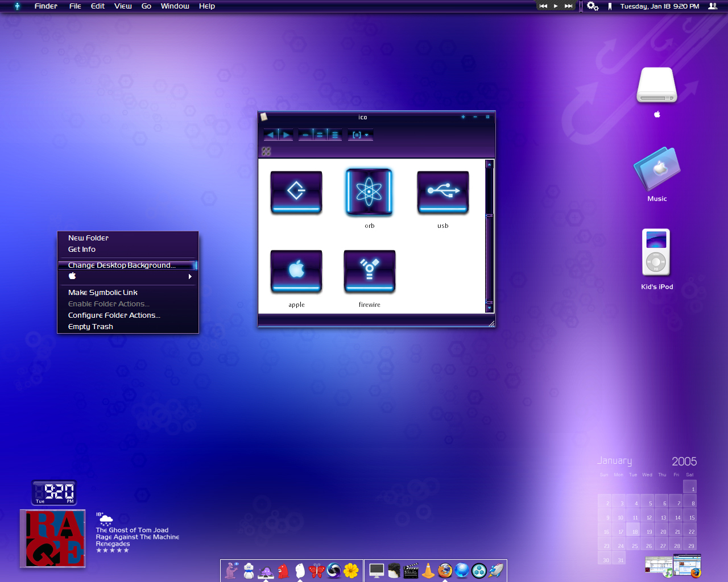Open the red monster dock icon

283,570
